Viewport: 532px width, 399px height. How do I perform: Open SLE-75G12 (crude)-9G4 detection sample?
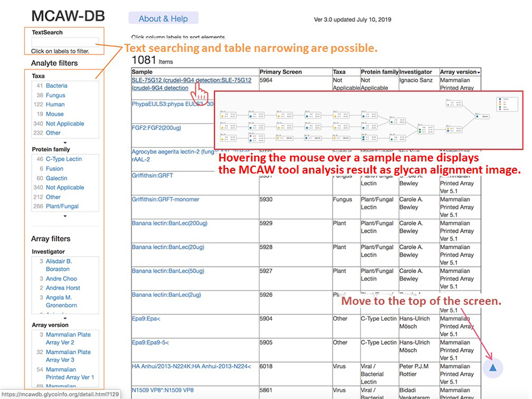point(192,84)
